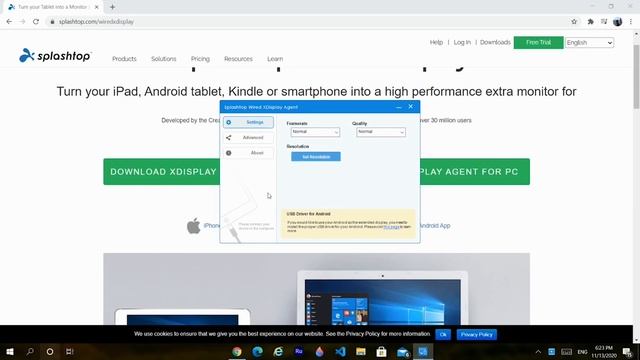The image size is (640, 360).
Task: Click the Splashtop logo
Action: (x=55, y=56)
